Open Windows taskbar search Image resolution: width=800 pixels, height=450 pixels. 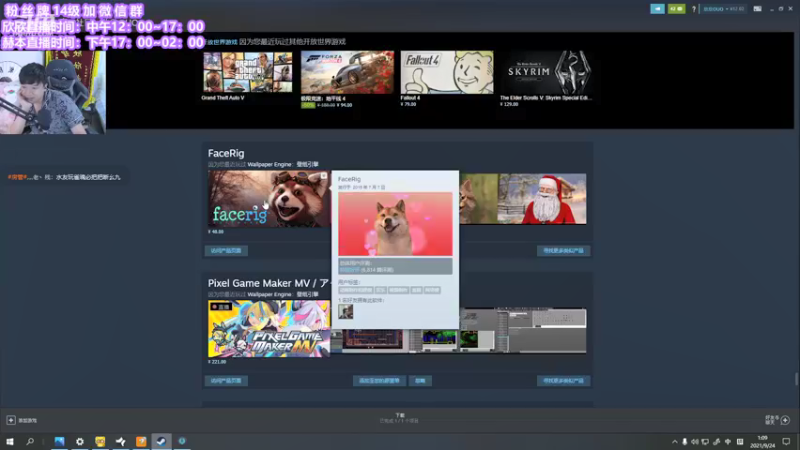30,441
